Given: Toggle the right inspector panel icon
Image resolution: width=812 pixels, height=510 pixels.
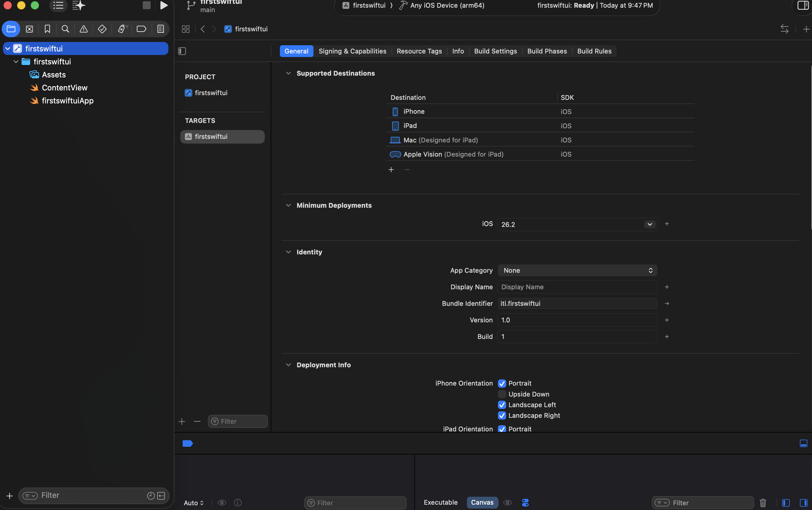Looking at the screenshot, I should (803, 5).
